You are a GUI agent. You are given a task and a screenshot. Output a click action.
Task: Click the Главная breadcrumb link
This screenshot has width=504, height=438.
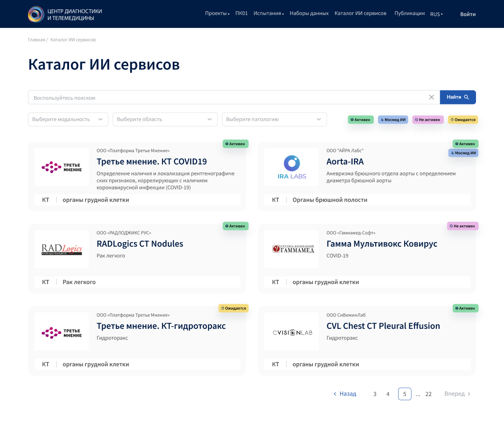(36, 40)
